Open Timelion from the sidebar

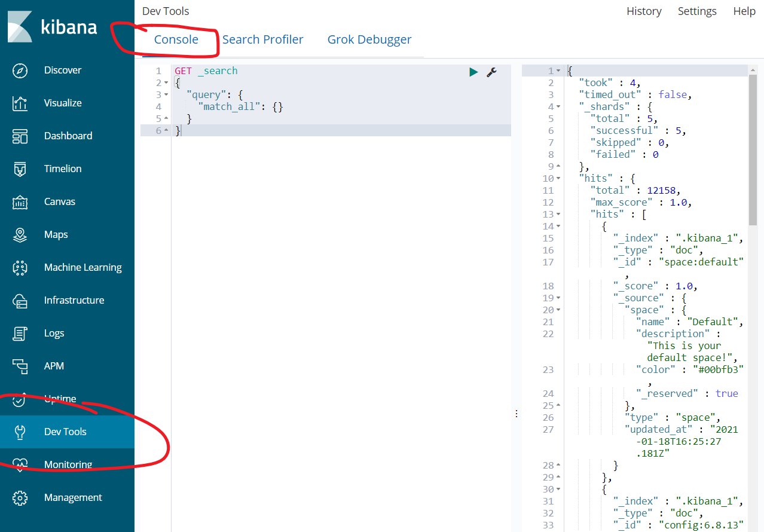coord(62,169)
